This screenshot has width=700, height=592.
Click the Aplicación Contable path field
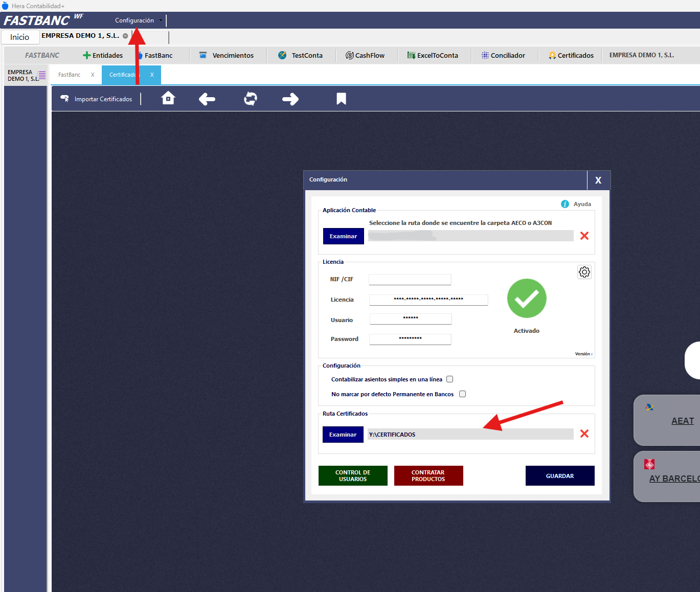click(x=471, y=236)
